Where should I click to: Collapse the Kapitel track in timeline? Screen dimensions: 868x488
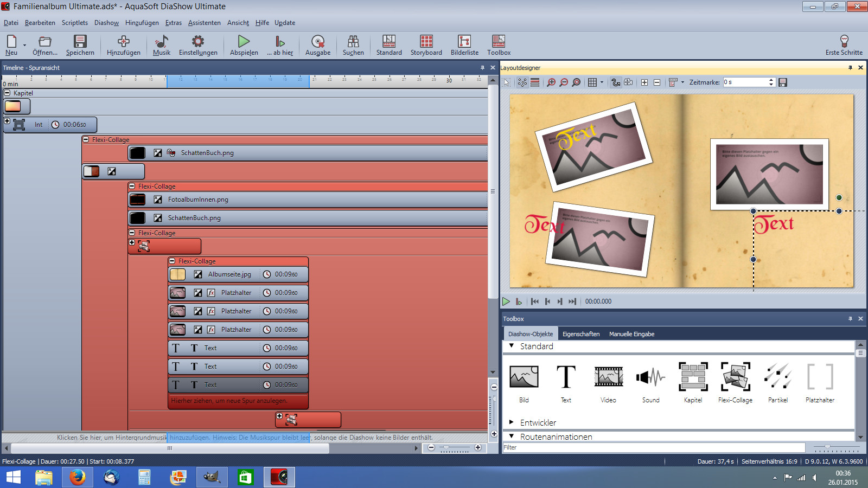coord(7,93)
